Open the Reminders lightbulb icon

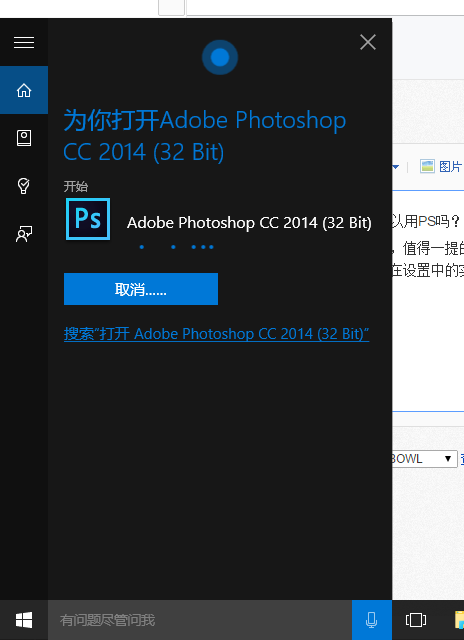click(24, 186)
